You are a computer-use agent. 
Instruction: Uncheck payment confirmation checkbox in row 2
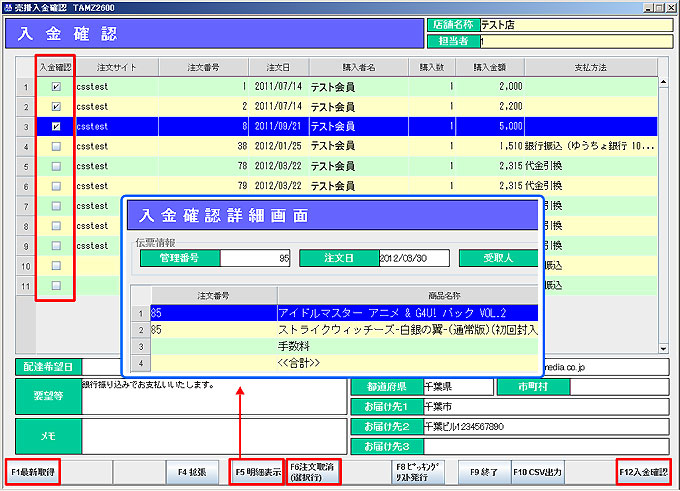pyautogui.click(x=56, y=107)
